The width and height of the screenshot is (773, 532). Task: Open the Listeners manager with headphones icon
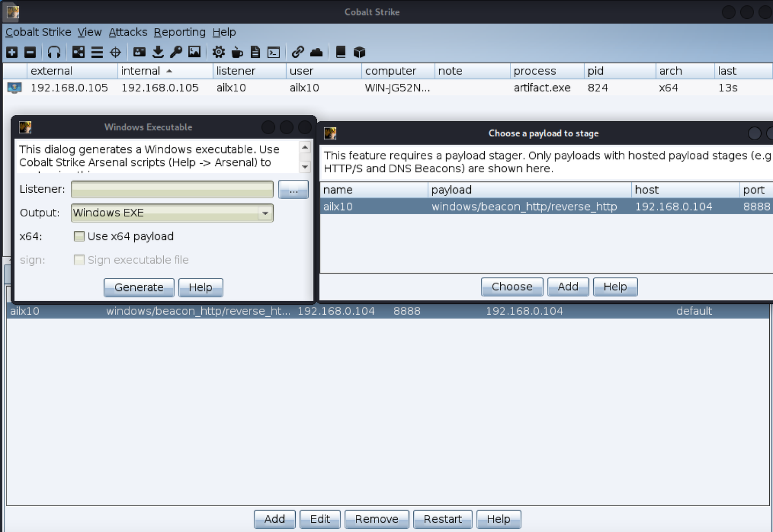click(54, 52)
